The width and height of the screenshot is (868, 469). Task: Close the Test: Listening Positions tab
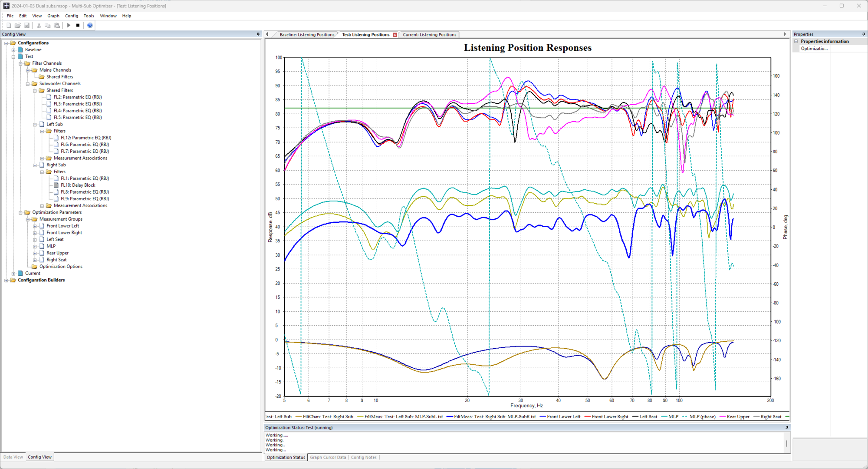(x=395, y=35)
